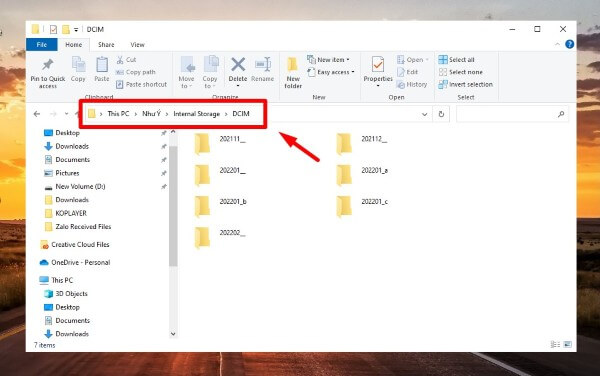Screen dimensions: 600x376
Task: Click the Properties icon
Action: [x=378, y=64]
